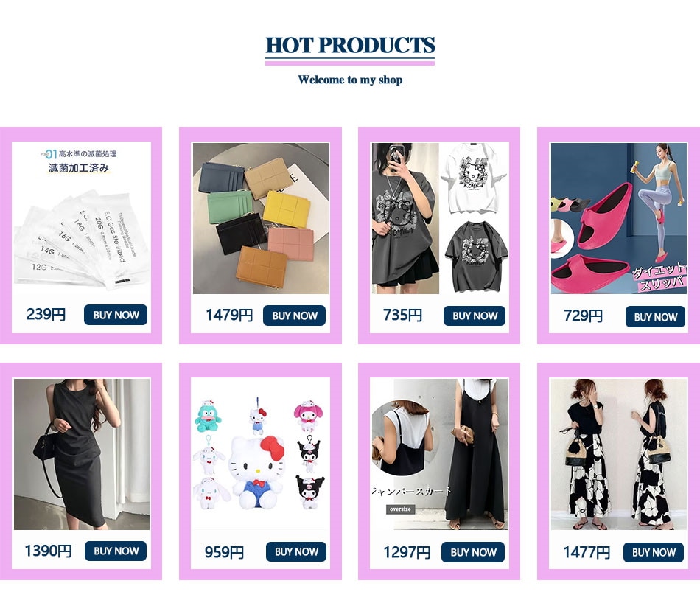Viewport: 700px width, 603px height.
Task: Click the Welcome to my shop text
Action: [351, 80]
